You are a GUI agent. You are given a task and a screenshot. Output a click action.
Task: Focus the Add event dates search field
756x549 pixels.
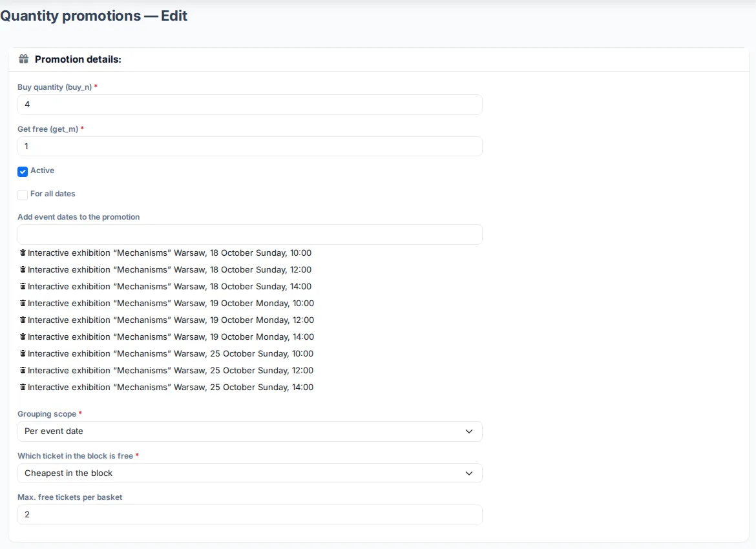[x=250, y=234]
